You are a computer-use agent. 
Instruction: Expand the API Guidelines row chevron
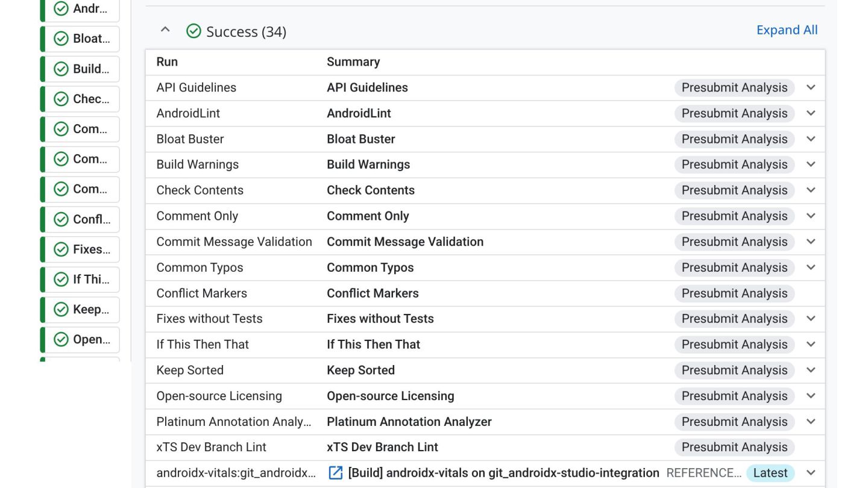click(x=811, y=87)
